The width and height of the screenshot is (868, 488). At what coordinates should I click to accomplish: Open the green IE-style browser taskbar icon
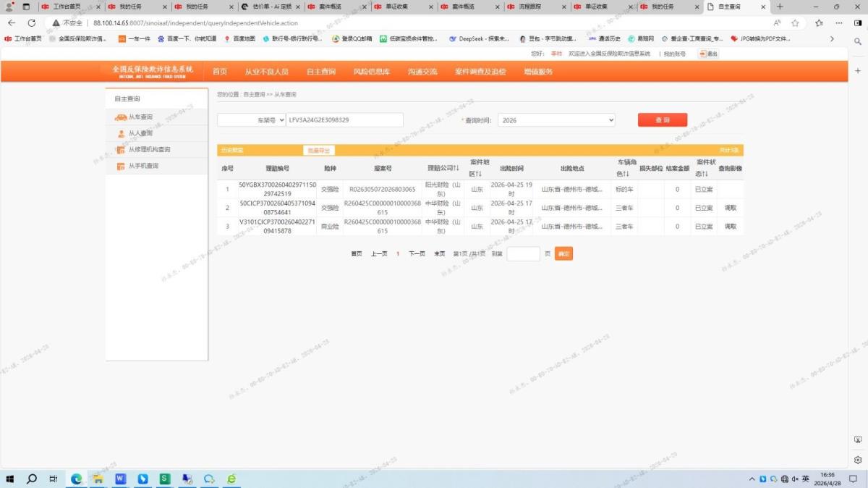tap(231, 479)
